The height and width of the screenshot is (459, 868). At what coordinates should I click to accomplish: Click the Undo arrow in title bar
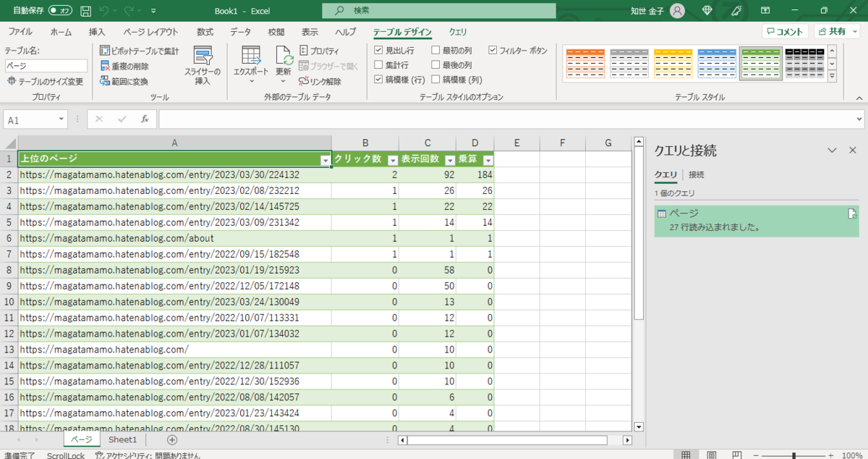click(x=103, y=11)
